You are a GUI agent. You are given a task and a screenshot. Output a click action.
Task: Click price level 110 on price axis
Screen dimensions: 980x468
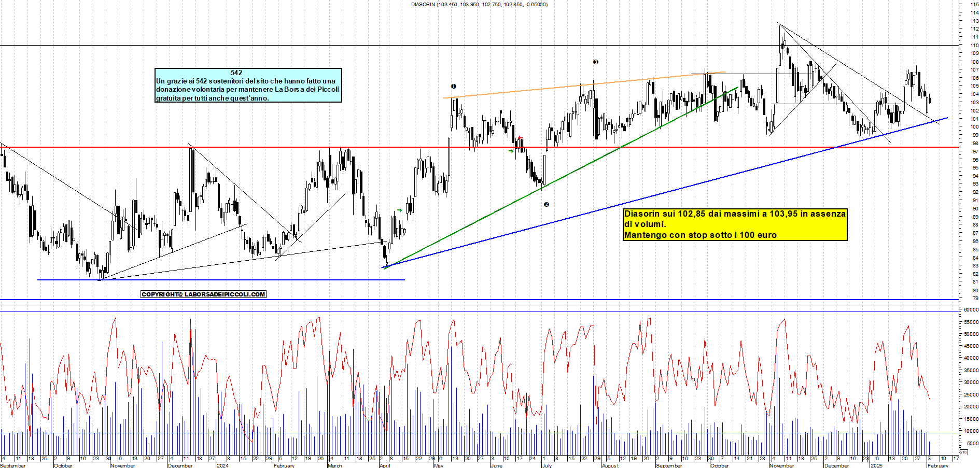point(975,45)
